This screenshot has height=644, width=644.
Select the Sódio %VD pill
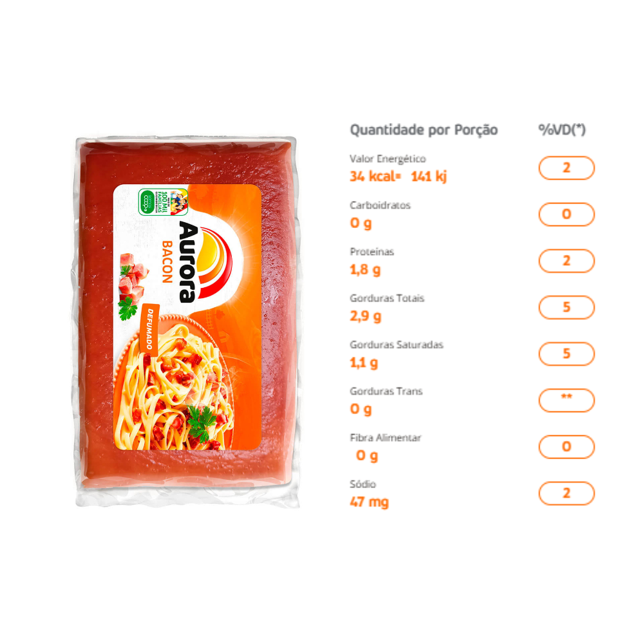[x=566, y=493]
